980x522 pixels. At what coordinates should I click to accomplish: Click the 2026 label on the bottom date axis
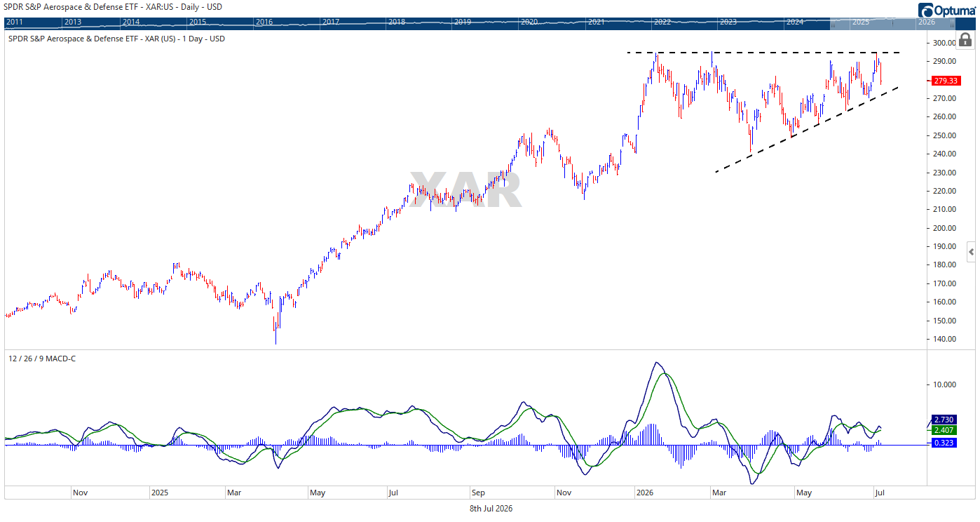[644, 493]
